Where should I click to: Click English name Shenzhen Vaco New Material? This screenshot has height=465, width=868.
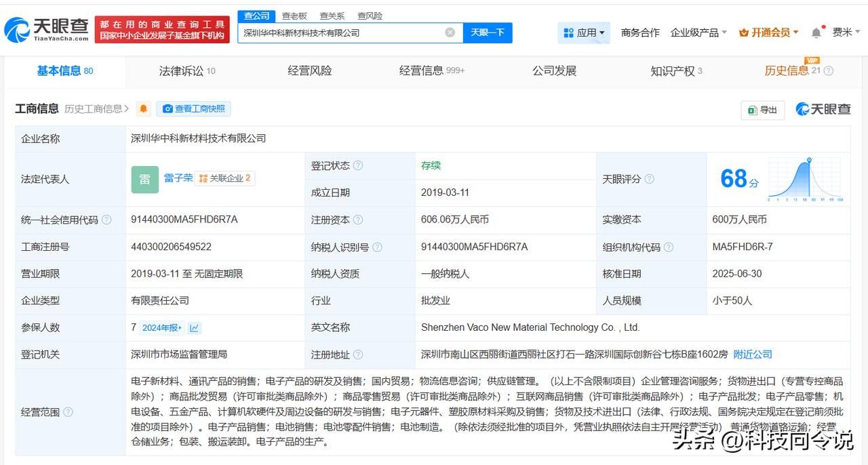click(530, 327)
